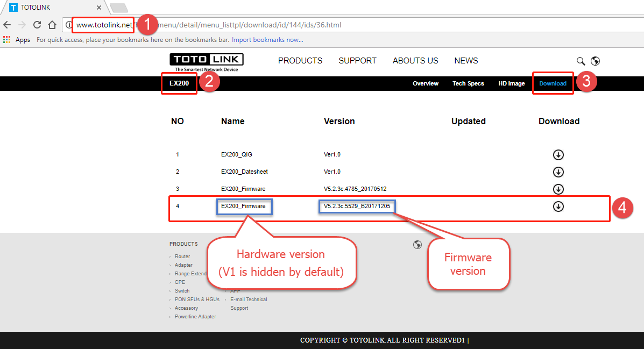View site information icon in address bar

tap(68, 25)
